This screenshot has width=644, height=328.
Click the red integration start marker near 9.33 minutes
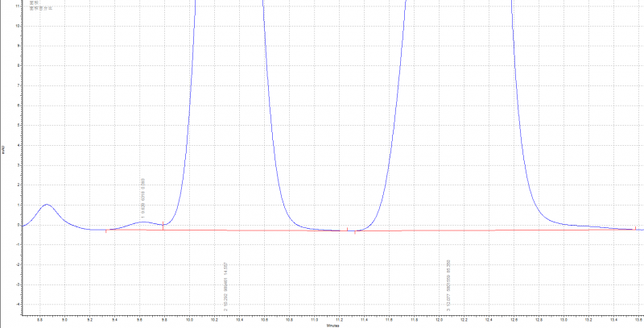[x=106, y=231]
